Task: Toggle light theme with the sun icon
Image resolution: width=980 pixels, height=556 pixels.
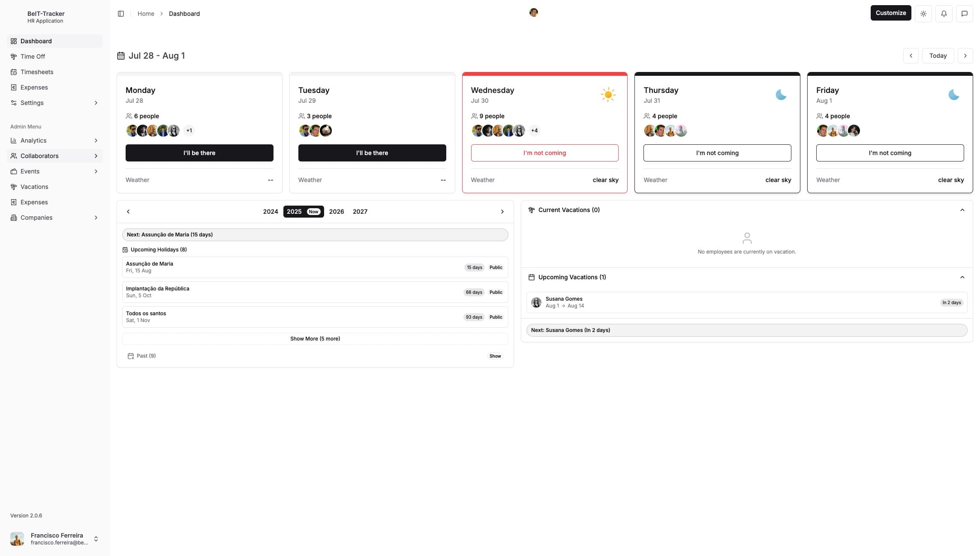Action: tap(923, 13)
